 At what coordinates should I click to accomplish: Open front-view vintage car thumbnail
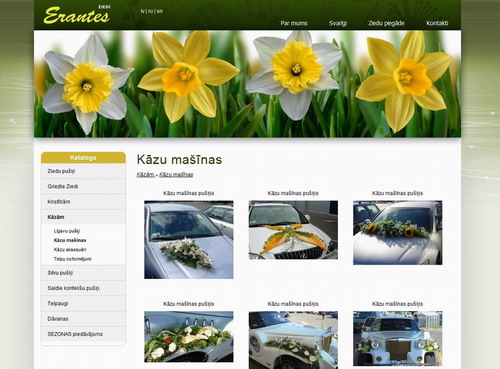pyautogui.click(x=398, y=339)
